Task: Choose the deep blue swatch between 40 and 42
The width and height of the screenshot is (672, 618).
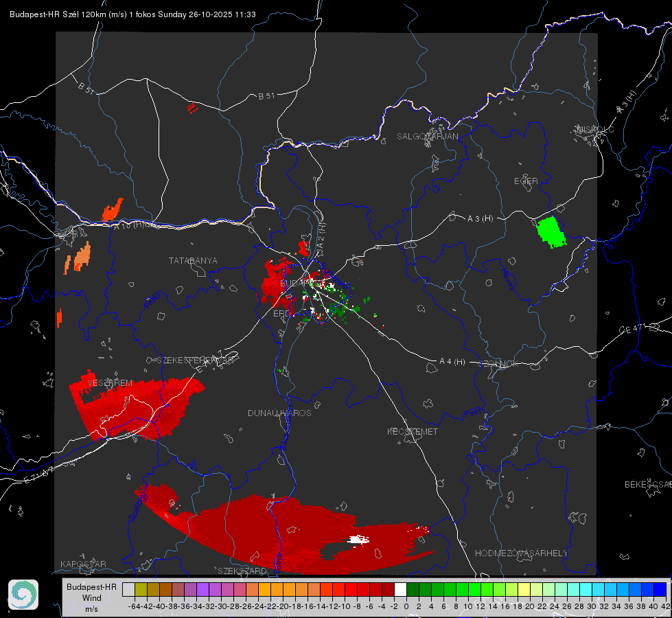Action: (x=660, y=590)
